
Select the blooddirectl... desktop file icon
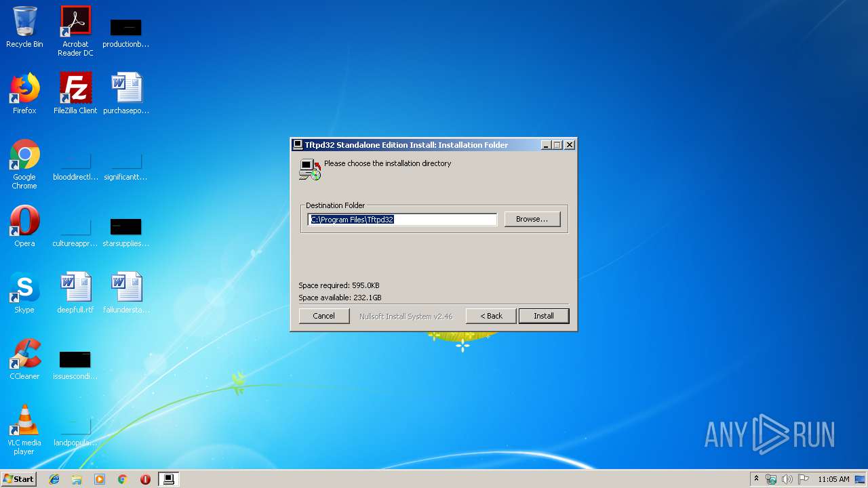[75, 167]
